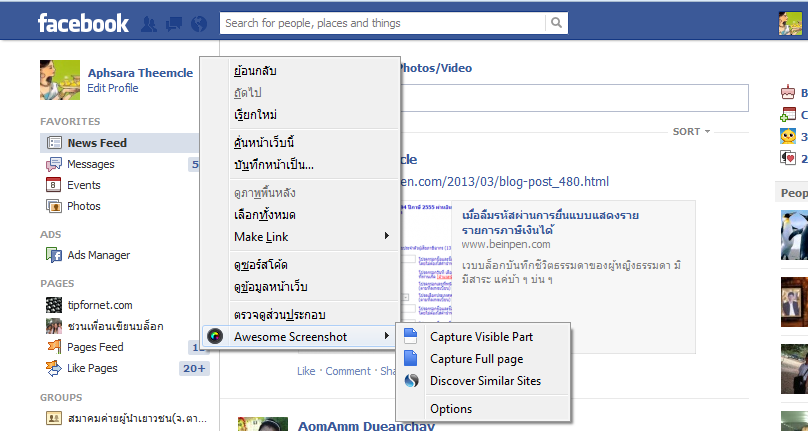This screenshot has width=808, height=431.
Task: Click the Facebook search input field
Action: coord(382,23)
